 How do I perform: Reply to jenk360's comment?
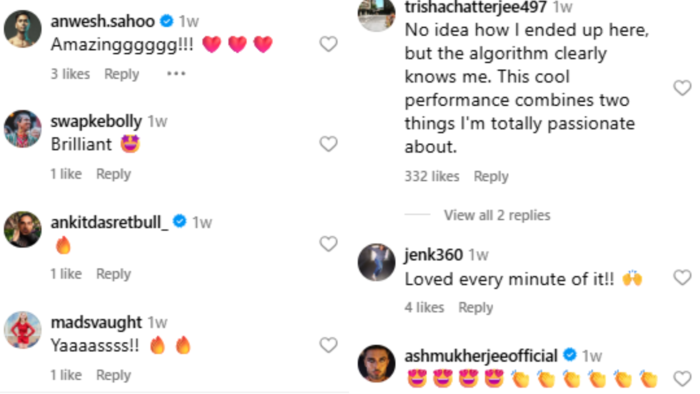click(x=476, y=307)
